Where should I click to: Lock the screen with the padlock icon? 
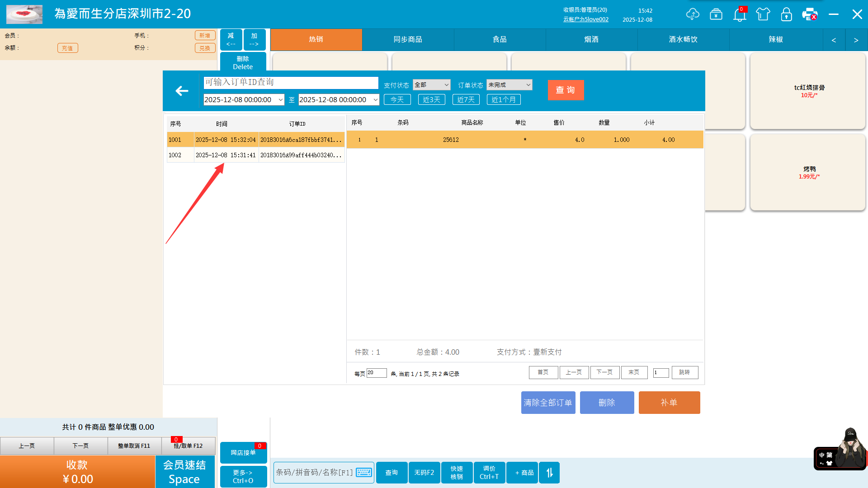[x=787, y=14]
